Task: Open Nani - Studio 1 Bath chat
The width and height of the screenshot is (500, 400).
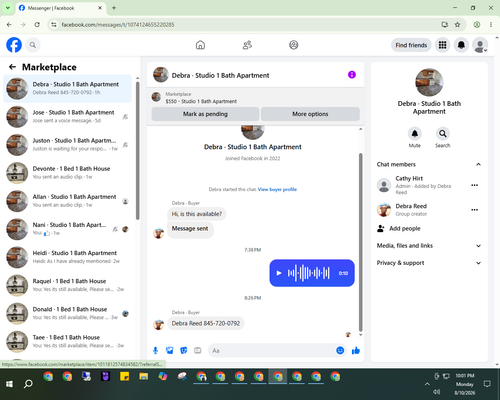Action: coord(67,229)
